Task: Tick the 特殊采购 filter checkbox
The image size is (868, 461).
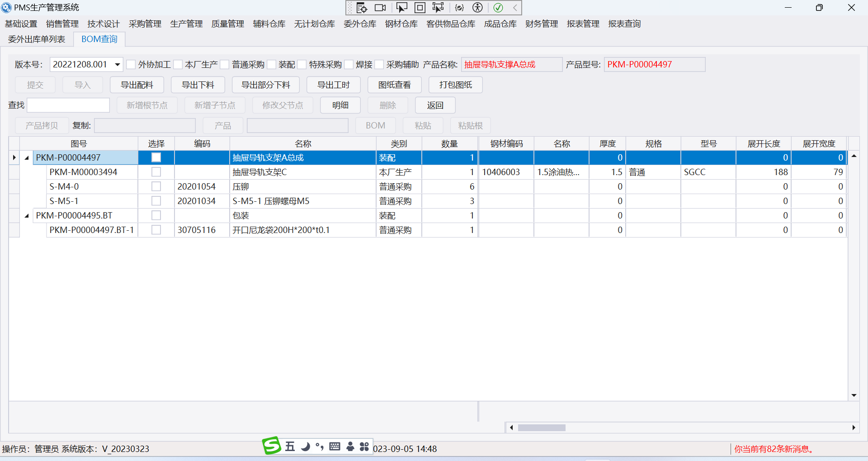Action: pos(302,64)
